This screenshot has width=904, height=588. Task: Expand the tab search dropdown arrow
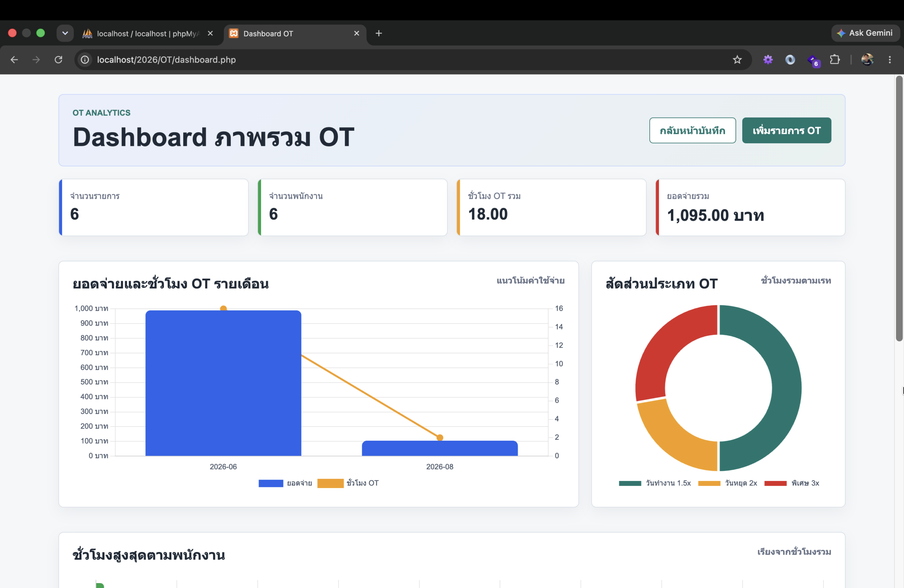(65, 34)
